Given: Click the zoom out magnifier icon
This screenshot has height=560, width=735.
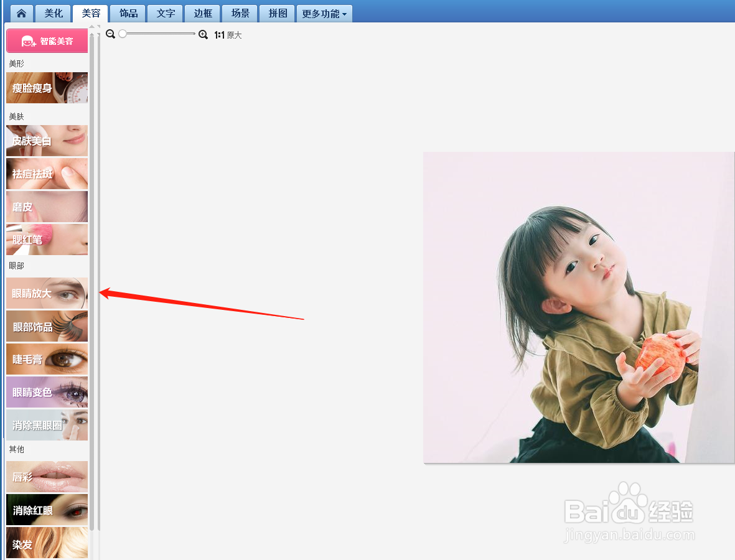Looking at the screenshot, I should coord(110,34).
